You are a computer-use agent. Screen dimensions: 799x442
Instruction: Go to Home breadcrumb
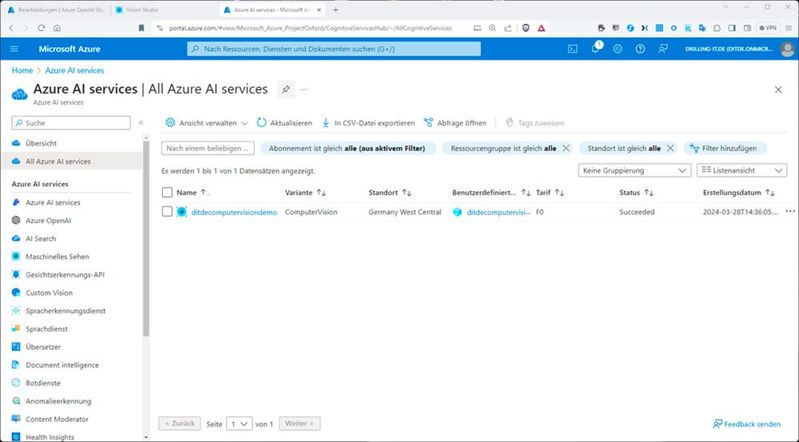coord(22,70)
